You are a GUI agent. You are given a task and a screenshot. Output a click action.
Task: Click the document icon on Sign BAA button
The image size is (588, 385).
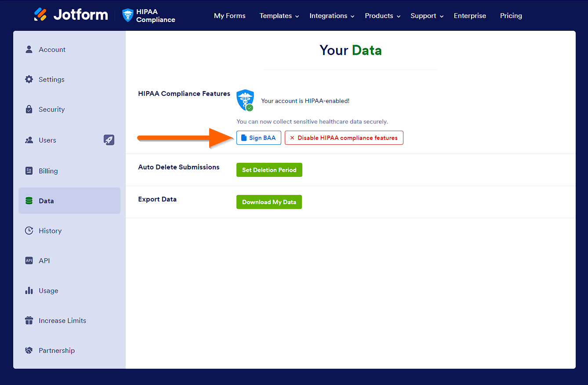(244, 138)
